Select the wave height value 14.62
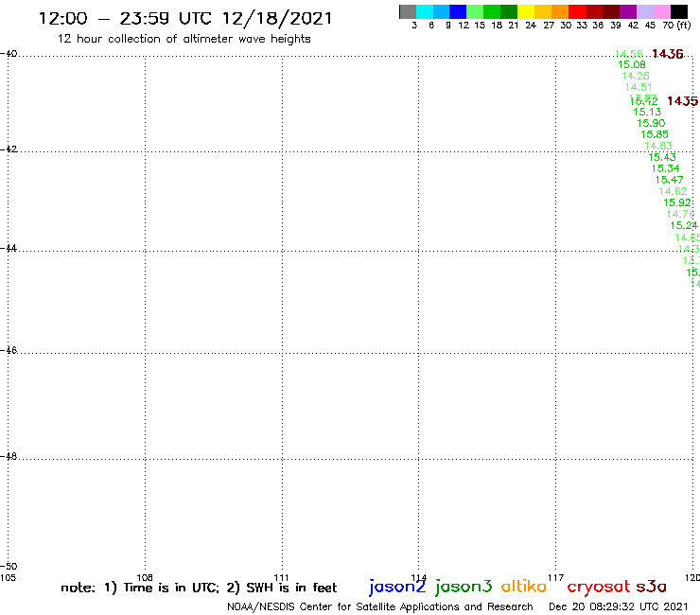 [x=673, y=192]
